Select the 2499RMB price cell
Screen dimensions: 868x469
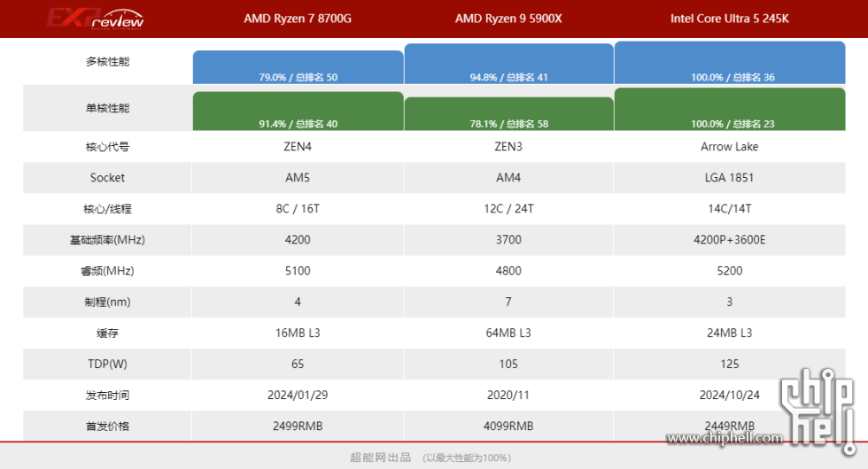[x=298, y=426]
